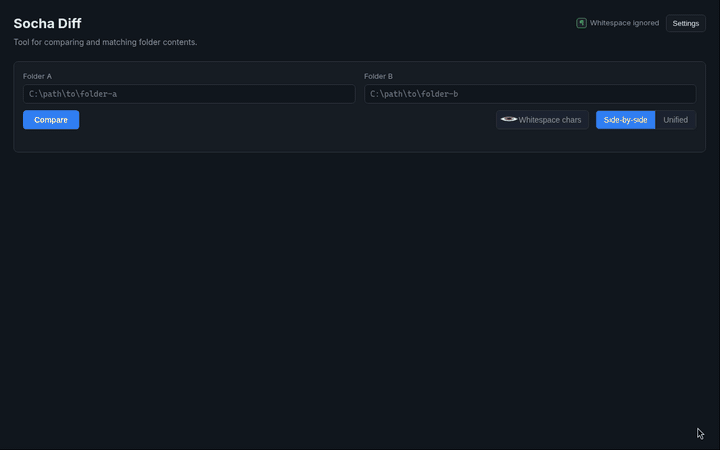This screenshot has width=720, height=450.
Task: Click the Compare button
Action: [x=51, y=120]
